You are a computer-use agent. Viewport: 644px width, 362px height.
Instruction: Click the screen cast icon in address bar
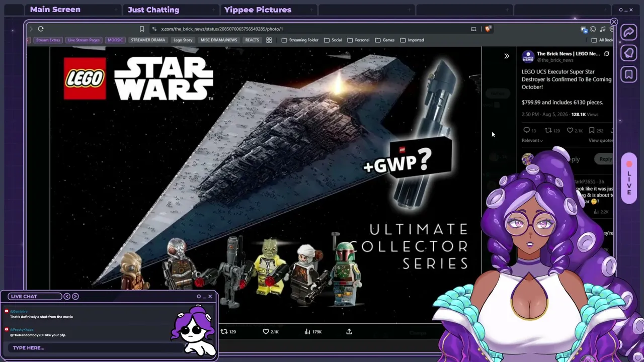point(473,29)
